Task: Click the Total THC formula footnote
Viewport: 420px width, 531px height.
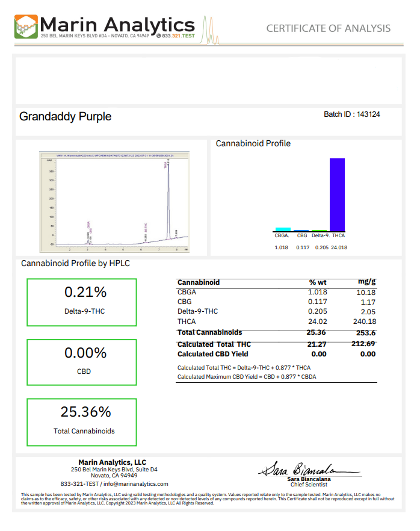Action: tap(244, 368)
